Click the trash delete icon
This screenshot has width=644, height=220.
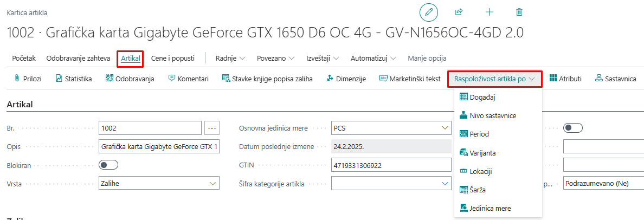click(519, 12)
